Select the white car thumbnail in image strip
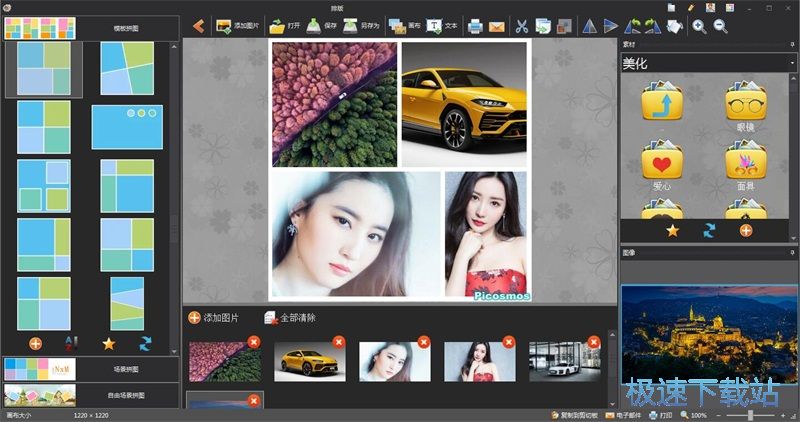Image resolution: width=800 pixels, height=422 pixels. tap(565, 362)
